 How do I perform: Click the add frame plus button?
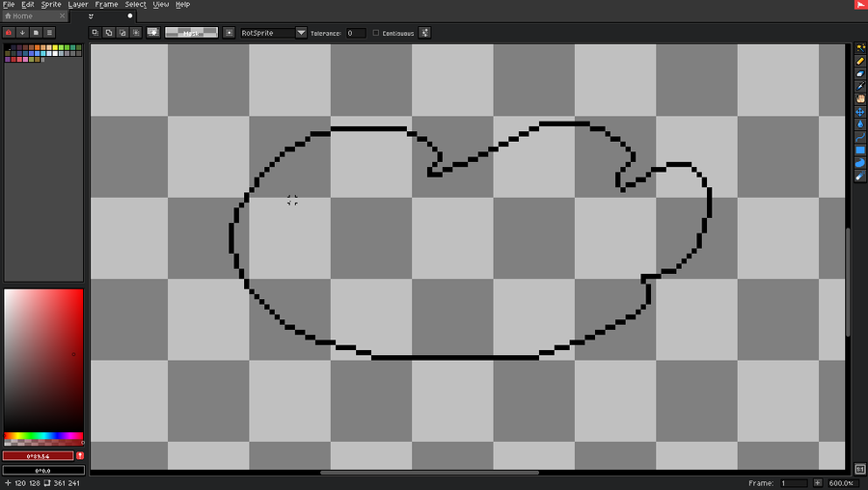coord(818,483)
